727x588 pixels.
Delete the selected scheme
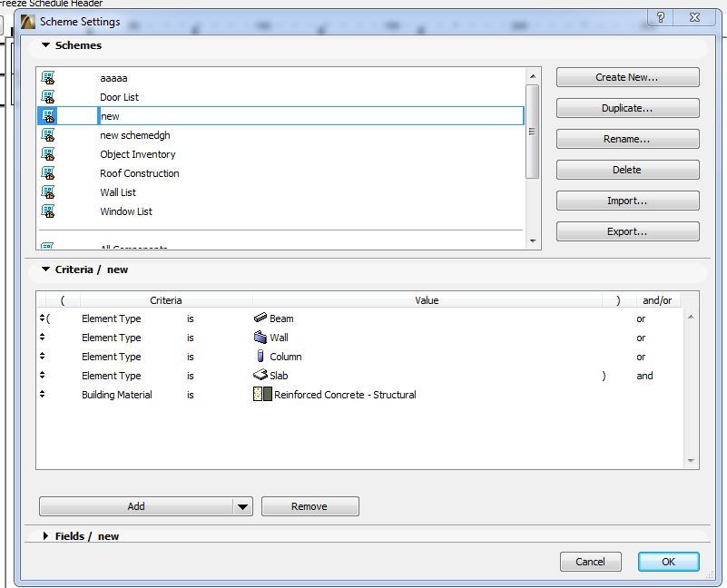coord(628,170)
